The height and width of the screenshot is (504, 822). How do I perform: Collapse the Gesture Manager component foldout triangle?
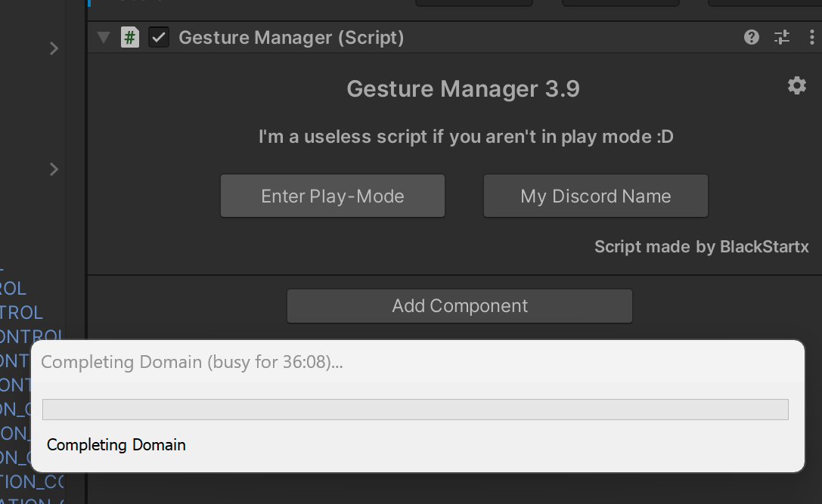click(104, 37)
